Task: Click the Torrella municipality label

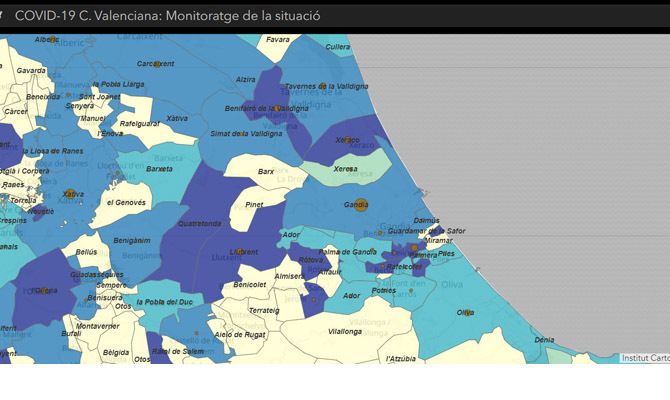Action: [x=24, y=200]
